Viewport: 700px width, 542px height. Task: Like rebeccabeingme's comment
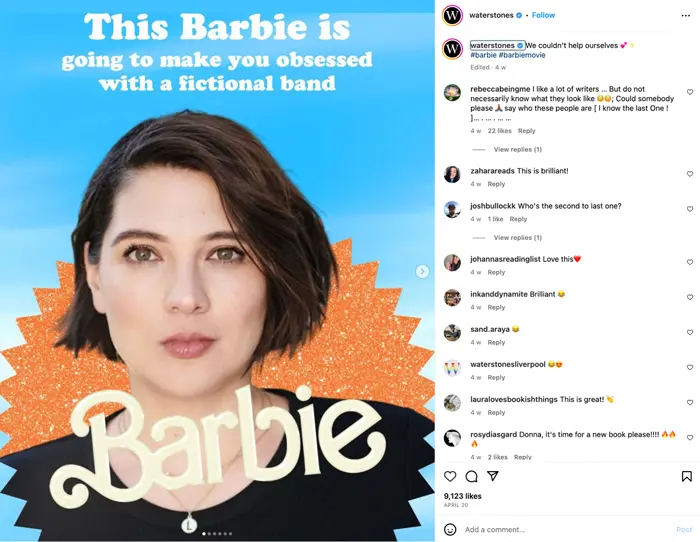pyautogui.click(x=690, y=92)
